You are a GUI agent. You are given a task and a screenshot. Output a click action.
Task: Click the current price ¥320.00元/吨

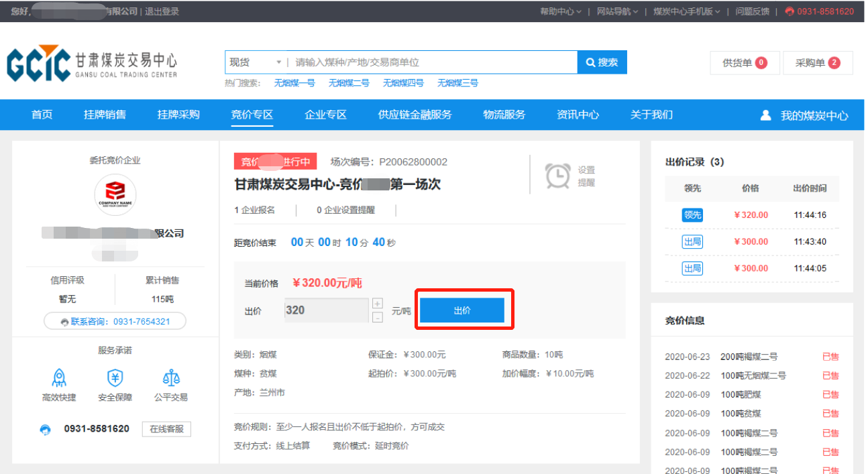click(327, 283)
